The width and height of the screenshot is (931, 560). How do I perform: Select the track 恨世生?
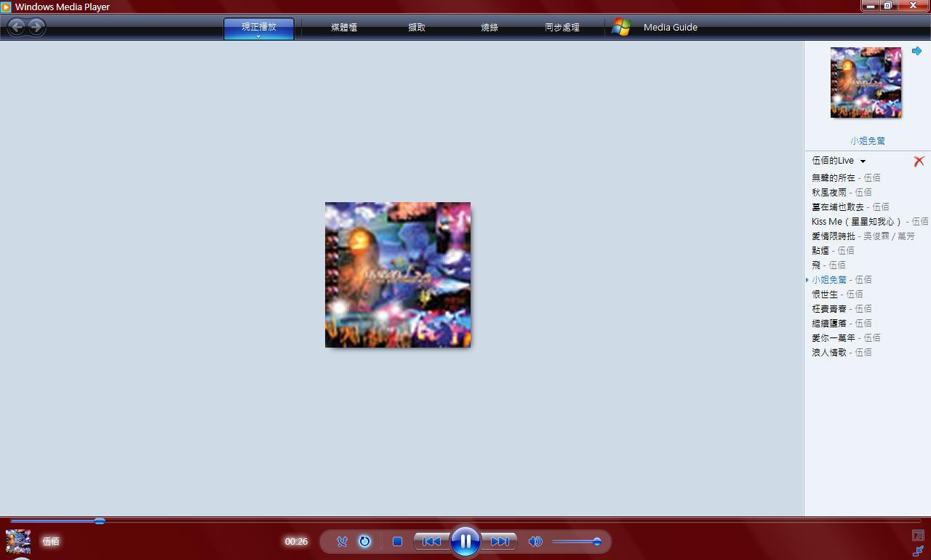tap(837, 294)
